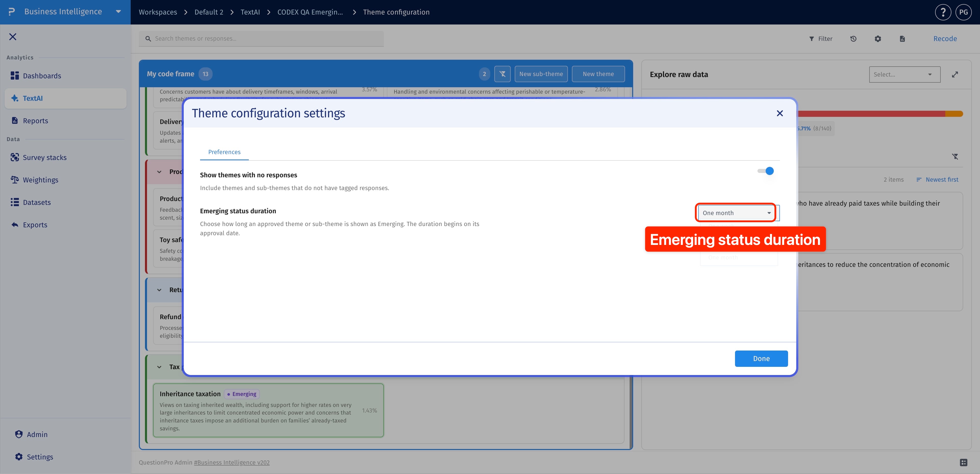Open the theme configuration gear icon
This screenshot has height=474, width=980.
point(878,39)
